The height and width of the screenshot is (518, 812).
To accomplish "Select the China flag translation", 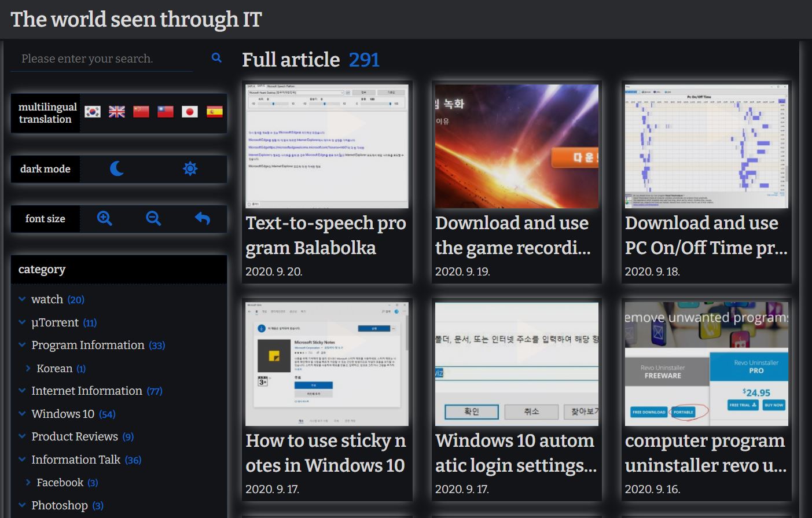I will pyautogui.click(x=141, y=112).
